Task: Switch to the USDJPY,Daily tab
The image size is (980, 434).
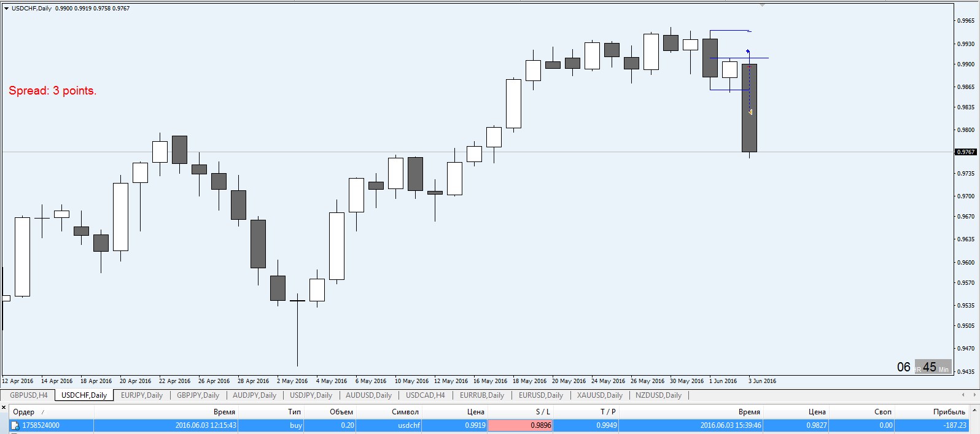Action: pyautogui.click(x=311, y=395)
